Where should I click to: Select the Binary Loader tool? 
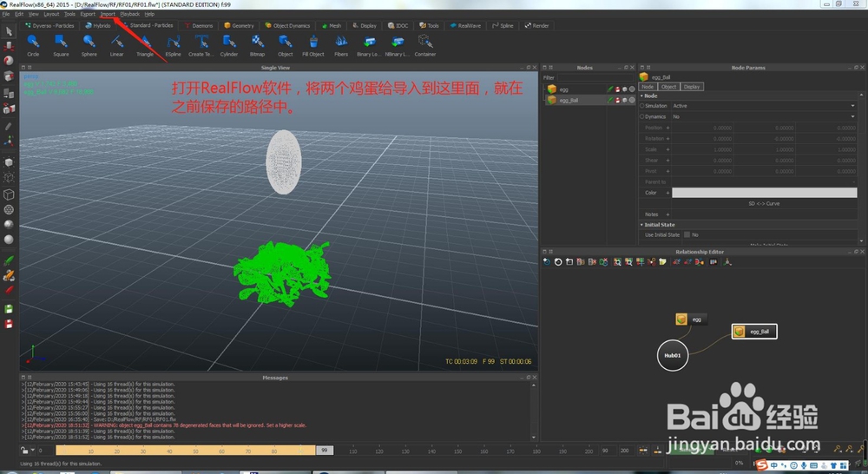(369, 45)
